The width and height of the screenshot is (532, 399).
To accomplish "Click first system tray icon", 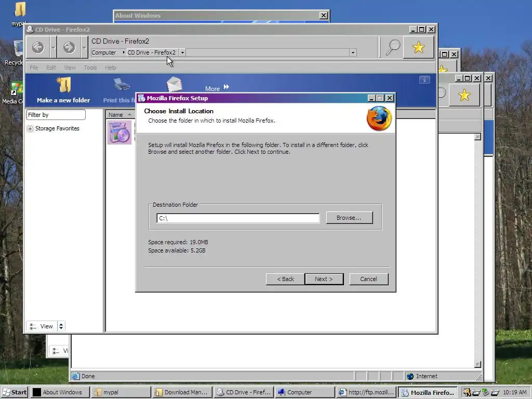I will [467, 392].
